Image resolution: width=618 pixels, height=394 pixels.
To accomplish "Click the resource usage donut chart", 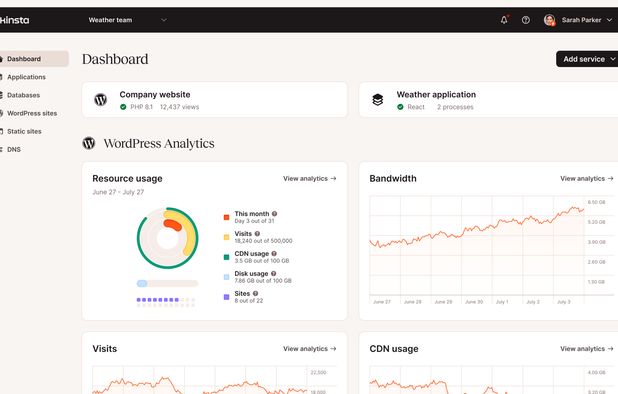I will [168, 238].
